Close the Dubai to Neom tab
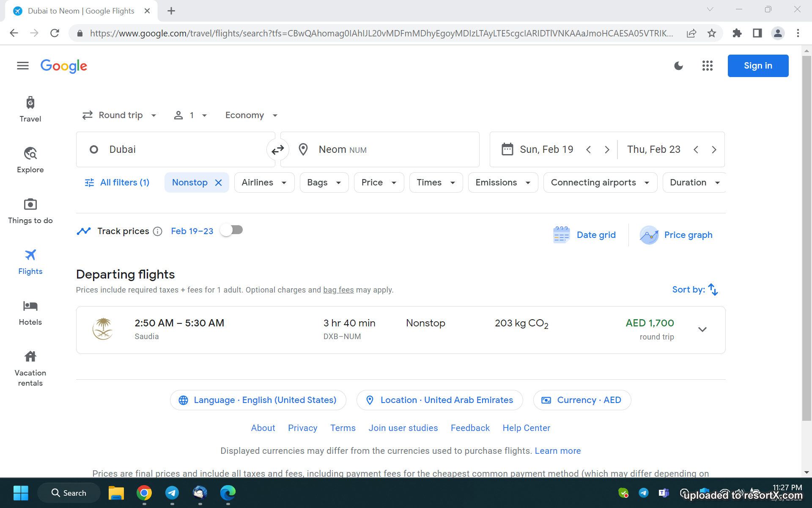The image size is (812, 508). [147, 11]
